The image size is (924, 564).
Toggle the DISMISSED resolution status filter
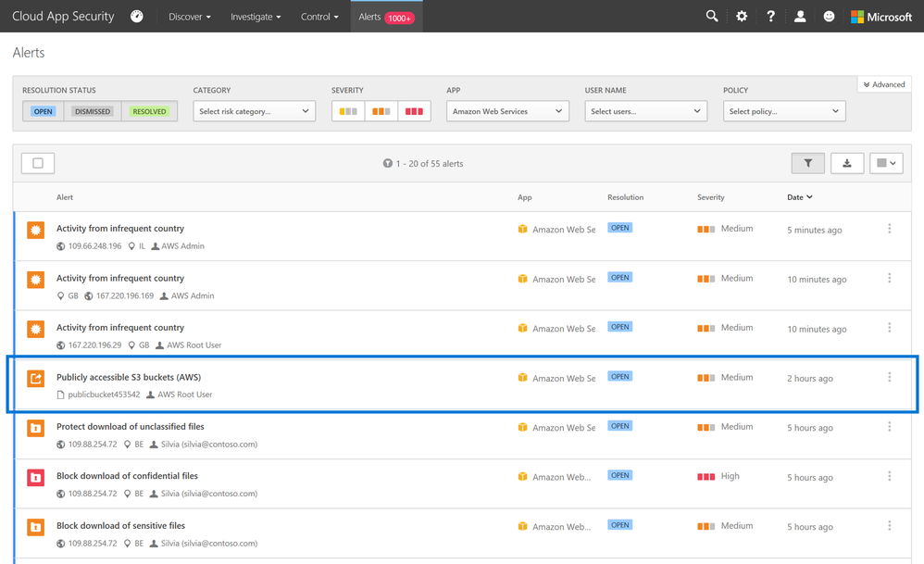93,111
